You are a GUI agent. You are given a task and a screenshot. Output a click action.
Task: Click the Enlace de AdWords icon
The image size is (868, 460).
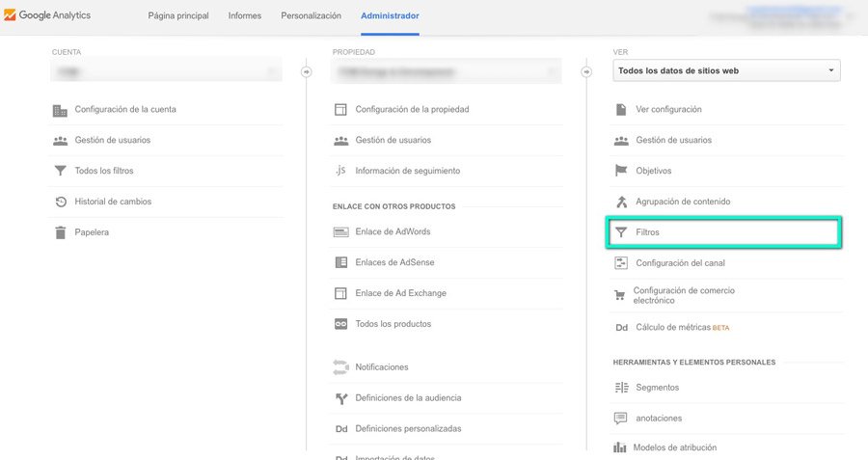tap(340, 232)
